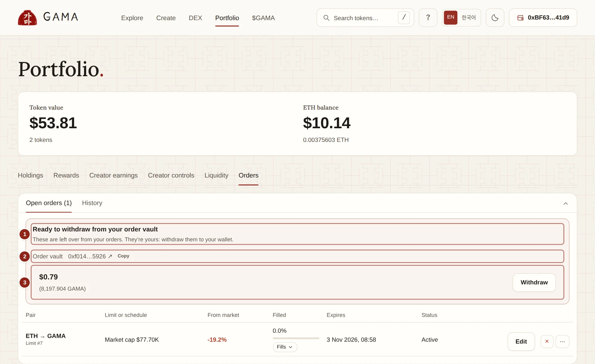Focus the Search tokens input field
Screen dimensions: 595x364
(365, 18)
